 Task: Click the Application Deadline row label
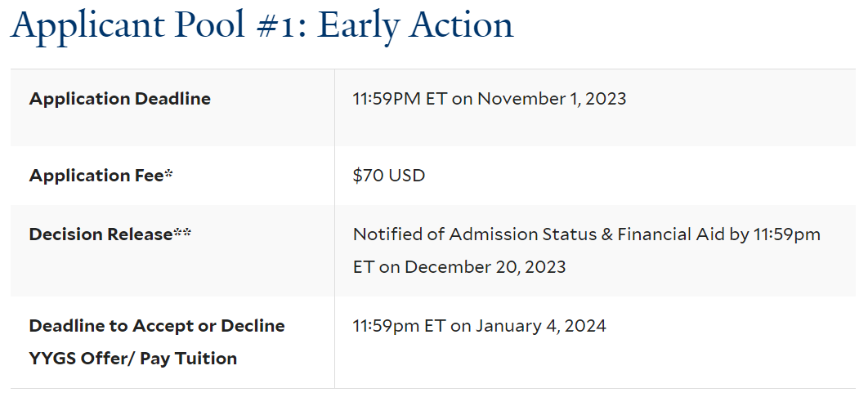119,99
